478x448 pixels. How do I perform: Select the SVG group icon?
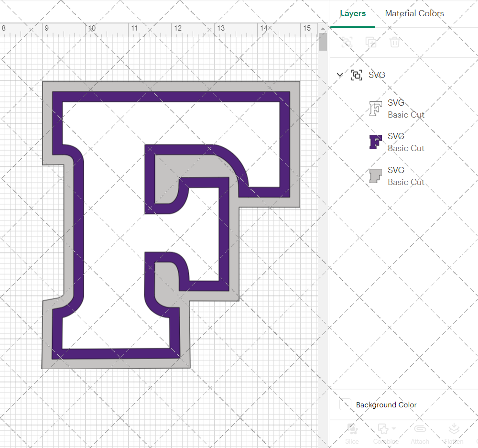click(x=357, y=75)
